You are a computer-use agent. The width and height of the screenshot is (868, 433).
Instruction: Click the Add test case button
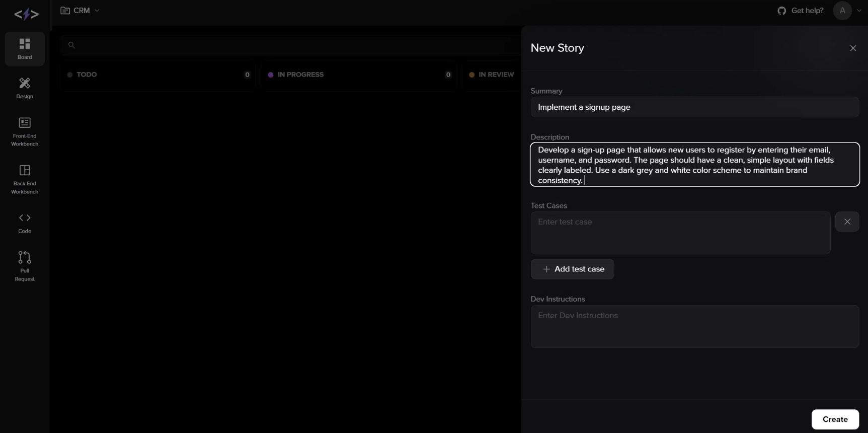(x=573, y=269)
